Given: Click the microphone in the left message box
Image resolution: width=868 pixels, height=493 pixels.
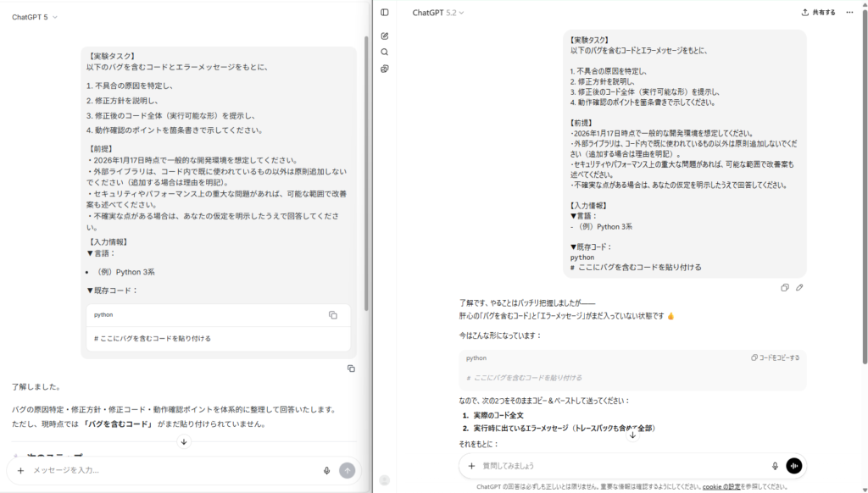Looking at the screenshot, I should tap(326, 470).
